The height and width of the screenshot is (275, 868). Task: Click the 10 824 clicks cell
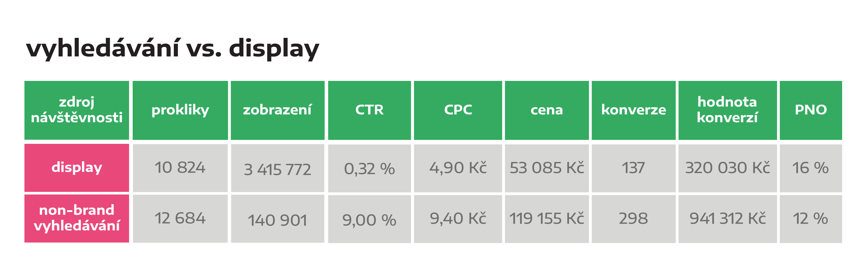[x=180, y=168]
